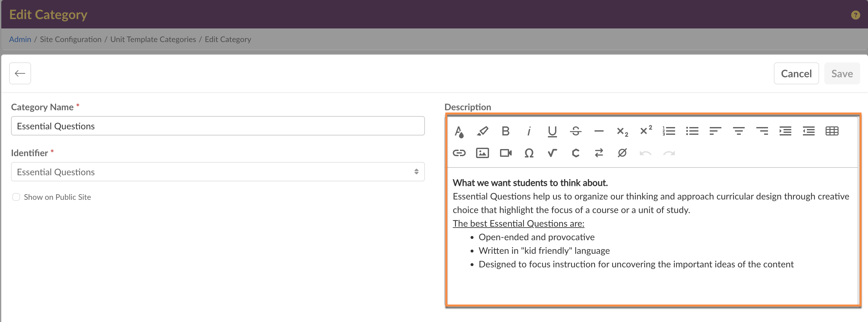Select the highlight marker tool

(x=482, y=131)
